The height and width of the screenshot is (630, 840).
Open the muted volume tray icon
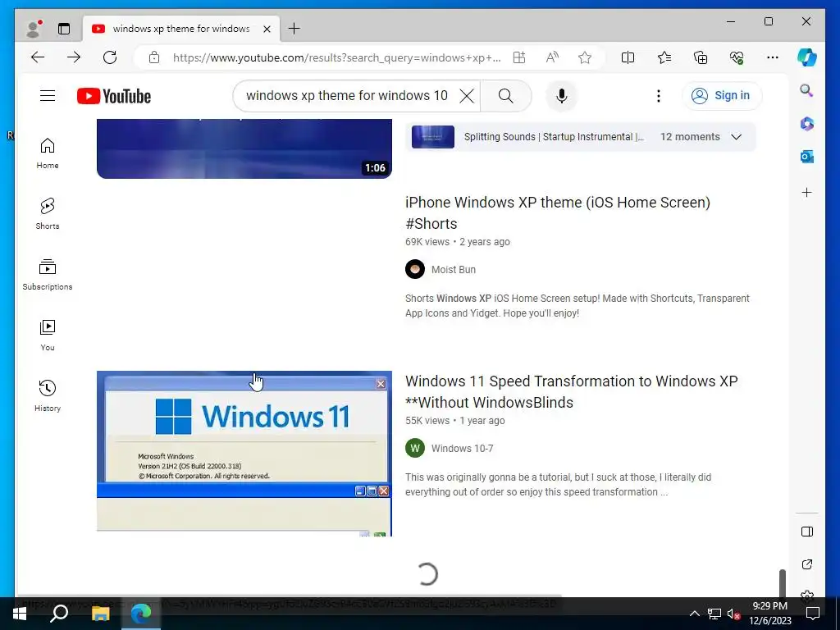point(733,614)
